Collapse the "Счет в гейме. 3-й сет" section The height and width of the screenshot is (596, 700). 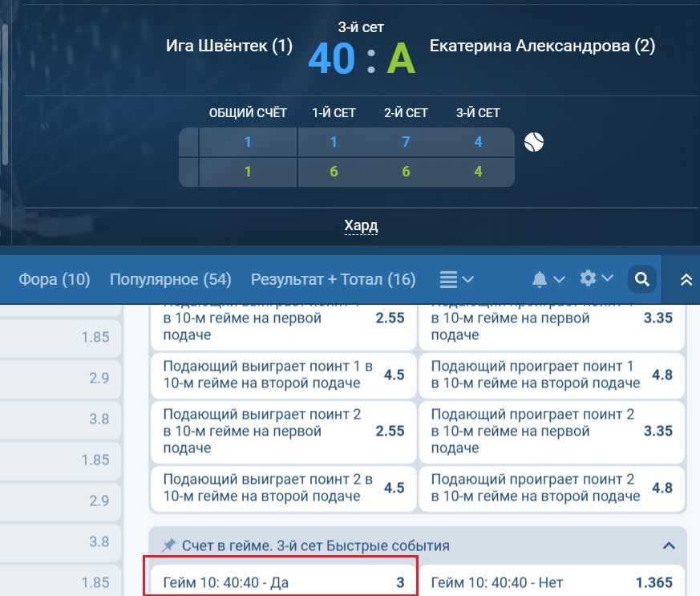pos(668,545)
